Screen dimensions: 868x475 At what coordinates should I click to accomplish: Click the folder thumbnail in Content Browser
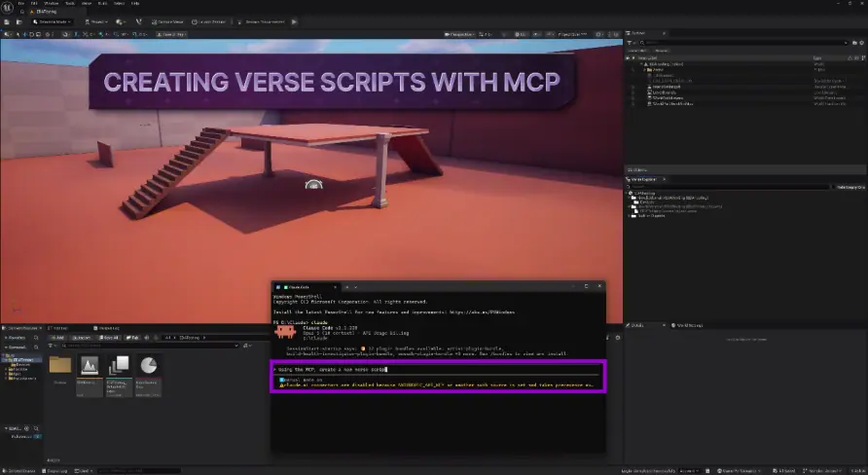[x=59, y=365]
